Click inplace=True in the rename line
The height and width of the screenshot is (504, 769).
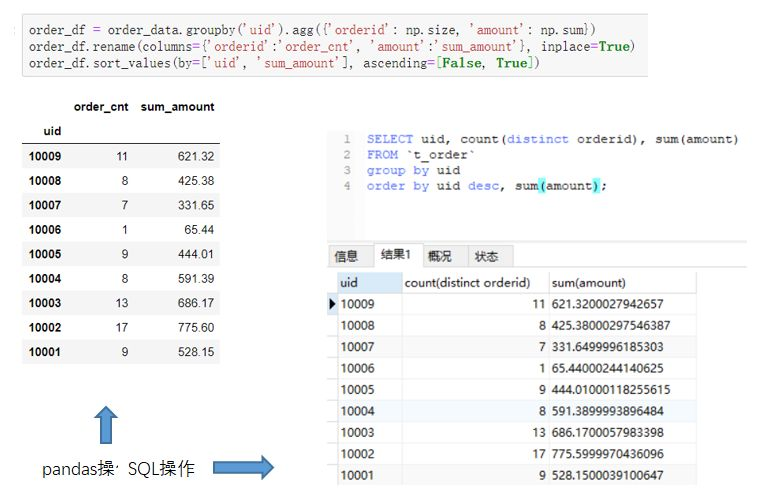[x=585, y=47]
